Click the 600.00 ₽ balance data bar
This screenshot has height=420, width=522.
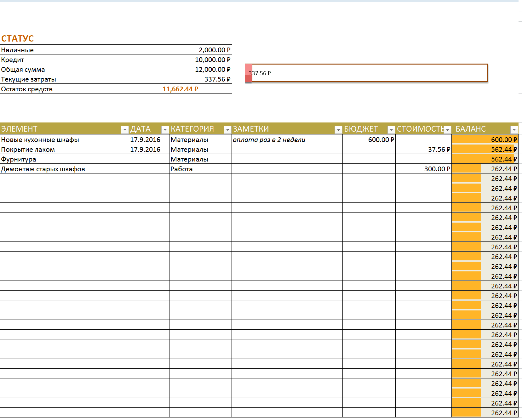point(485,139)
